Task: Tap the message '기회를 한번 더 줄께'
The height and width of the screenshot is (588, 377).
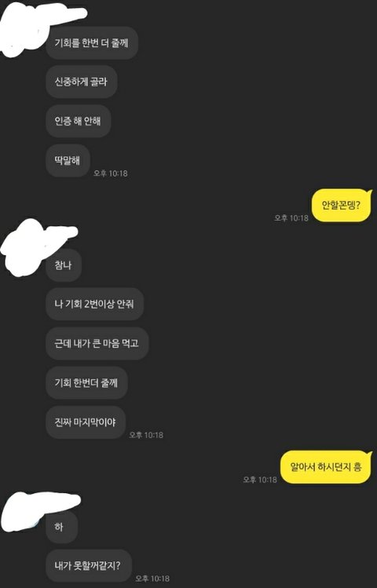Action: (92, 42)
